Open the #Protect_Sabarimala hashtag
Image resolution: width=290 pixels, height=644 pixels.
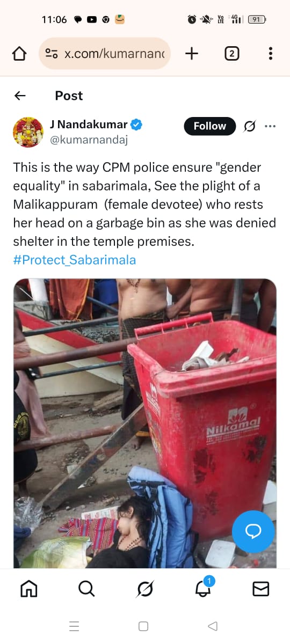pos(75,260)
